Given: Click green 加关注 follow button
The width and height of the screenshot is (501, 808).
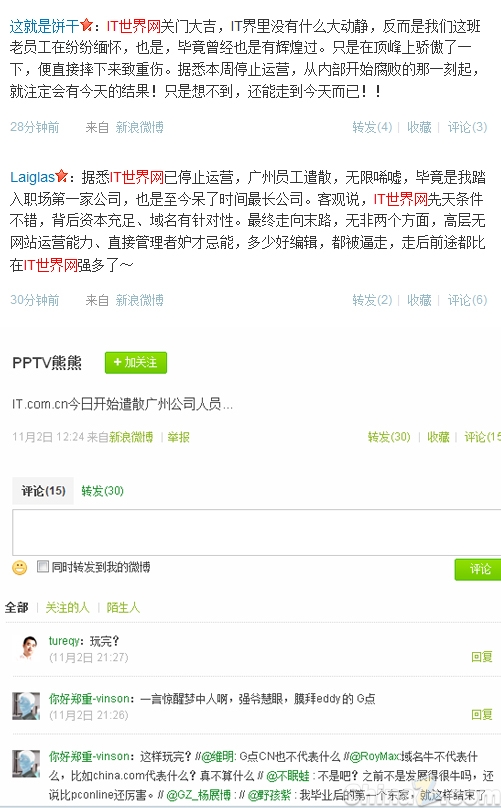Looking at the screenshot, I should click(x=136, y=363).
